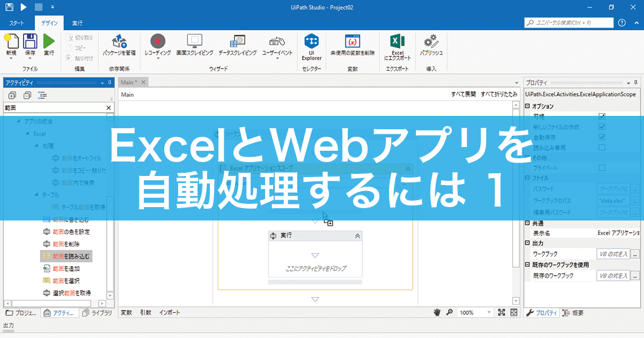The width and height of the screenshot is (644, 338).
Task: Click the collapse-all icon in the Activities panel
Action: 27,95
